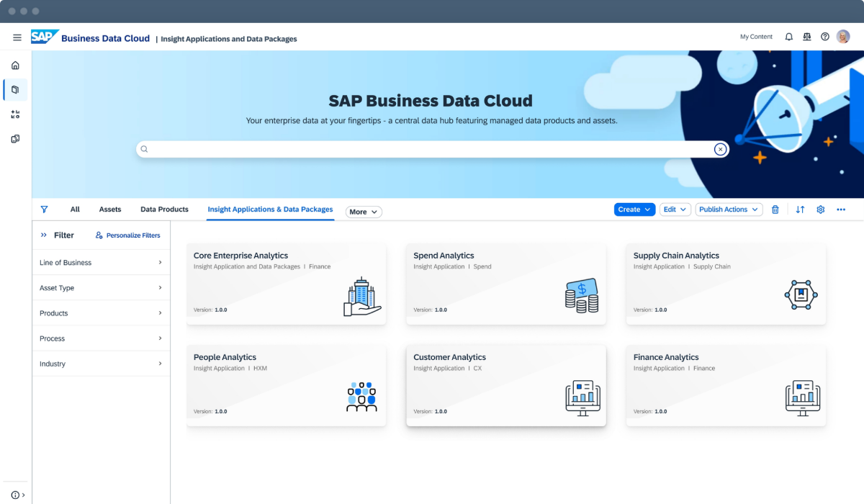Click the filter funnel icon

pyautogui.click(x=44, y=210)
